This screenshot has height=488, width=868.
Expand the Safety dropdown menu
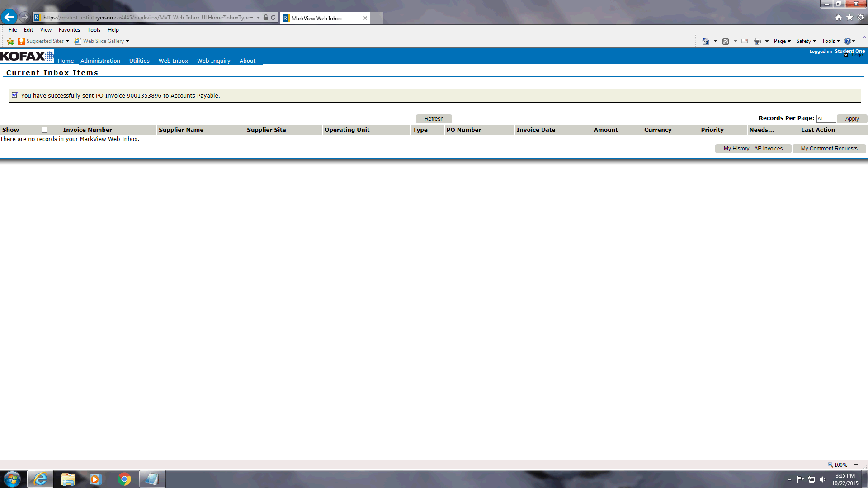click(x=806, y=41)
